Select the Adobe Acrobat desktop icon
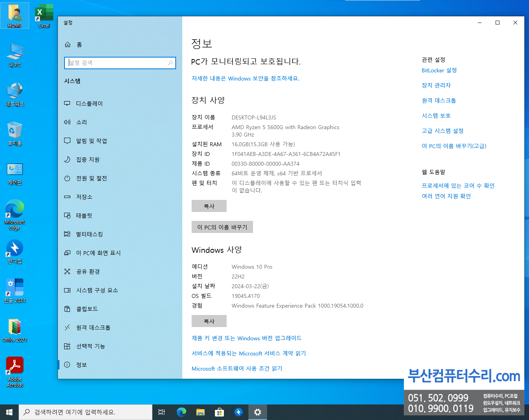Image resolution: width=529 pixels, height=420 pixels. pyautogui.click(x=15, y=372)
